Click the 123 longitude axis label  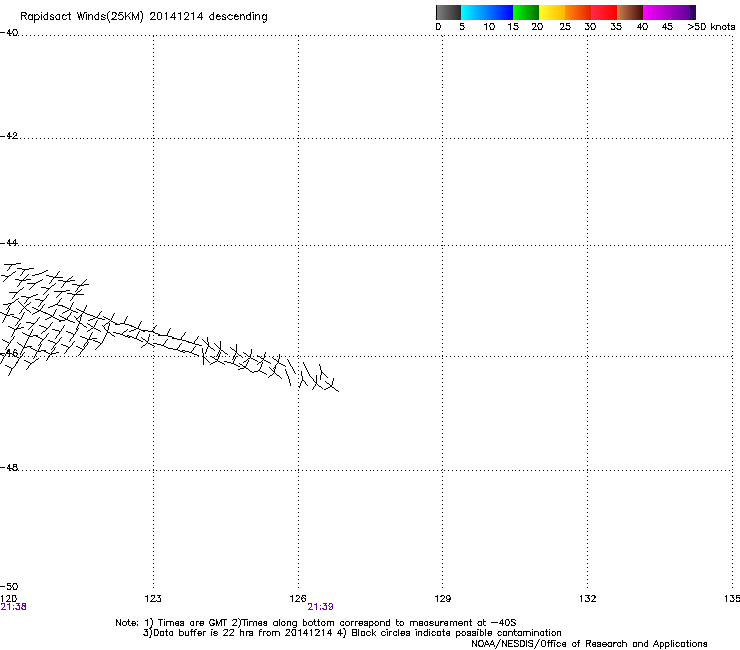(x=153, y=599)
